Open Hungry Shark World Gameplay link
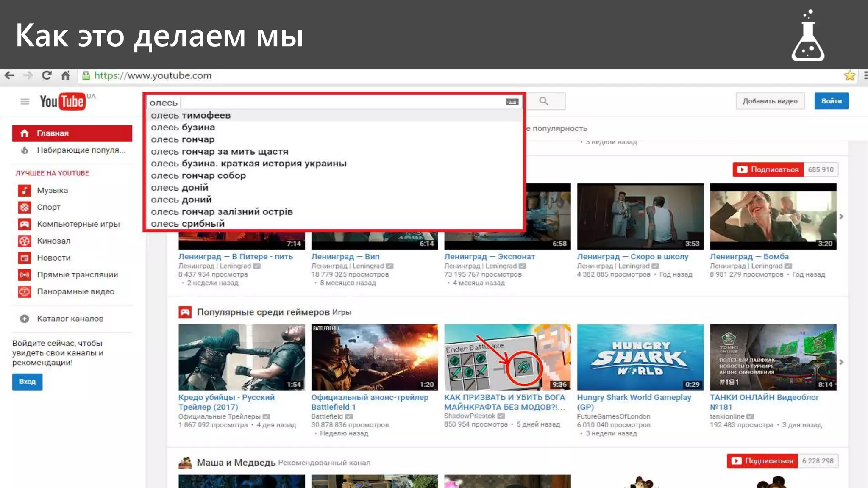Viewport: 868px width, 488px height. tap(634, 402)
